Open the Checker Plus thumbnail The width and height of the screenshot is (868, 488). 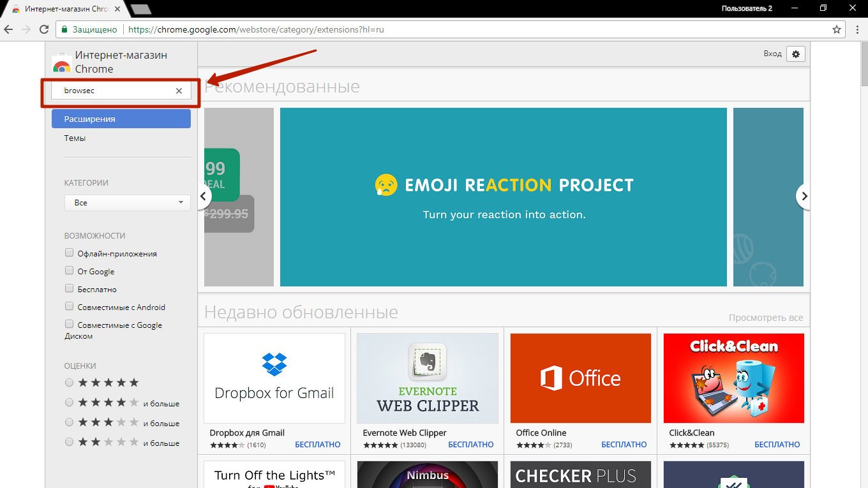click(x=581, y=475)
